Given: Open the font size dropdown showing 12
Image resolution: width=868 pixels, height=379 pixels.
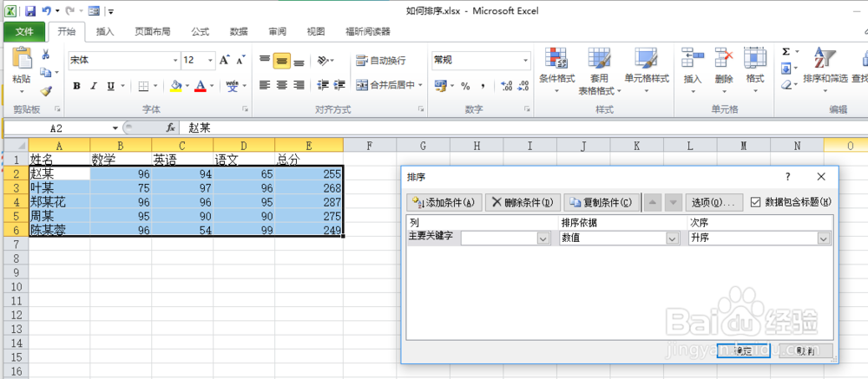Looking at the screenshot, I should point(211,61).
